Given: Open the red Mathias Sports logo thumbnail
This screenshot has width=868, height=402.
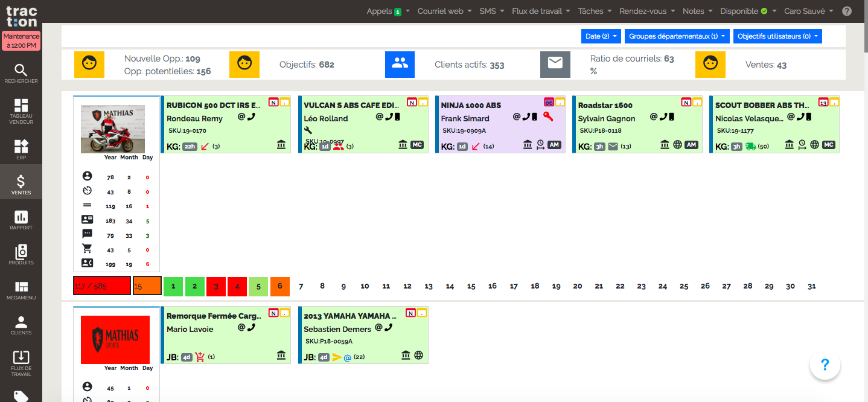Looking at the screenshot, I should coord(115,340).
